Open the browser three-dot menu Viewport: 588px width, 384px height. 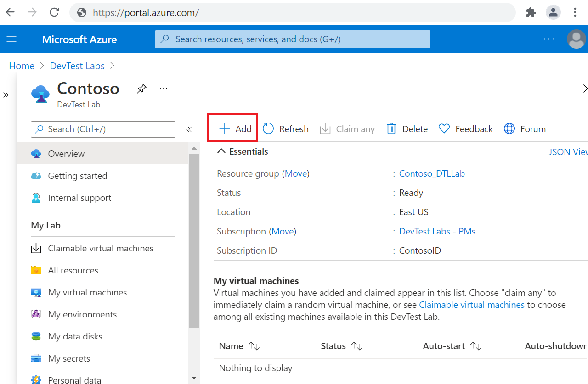click(575, 12)
